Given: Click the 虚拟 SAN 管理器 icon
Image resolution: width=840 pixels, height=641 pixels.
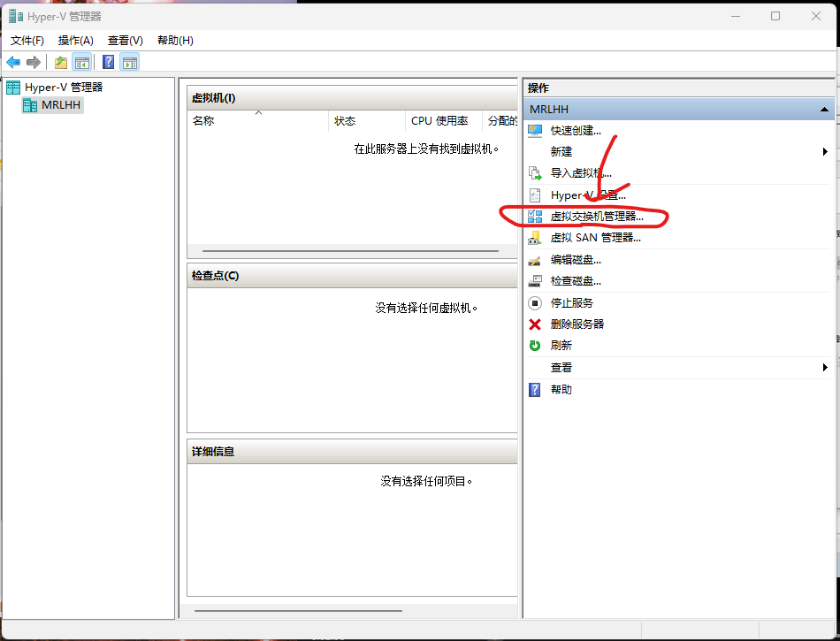Looking at the screenshot, I should (x=535, y=238).
